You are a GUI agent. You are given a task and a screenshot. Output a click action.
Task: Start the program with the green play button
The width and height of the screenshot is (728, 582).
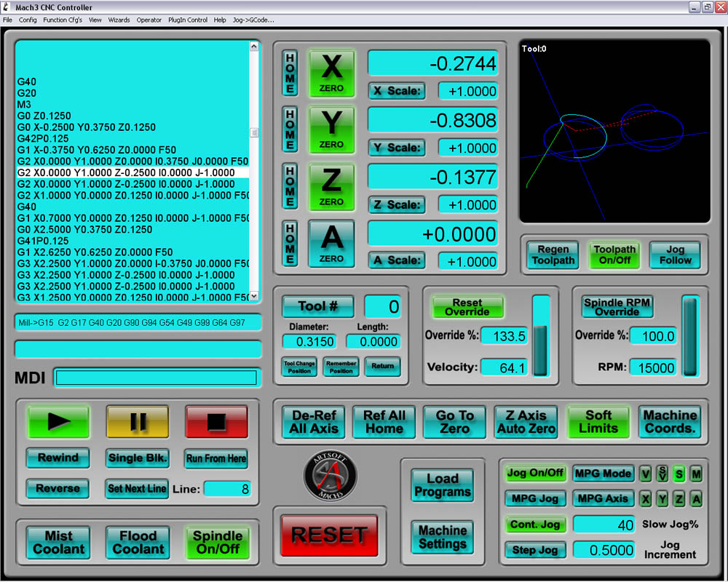(x=58, y=422)
